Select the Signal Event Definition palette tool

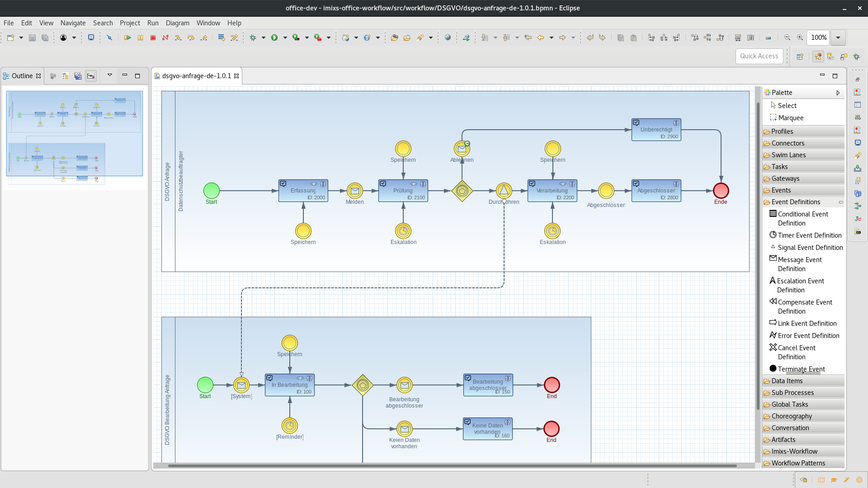pos(807,248)
